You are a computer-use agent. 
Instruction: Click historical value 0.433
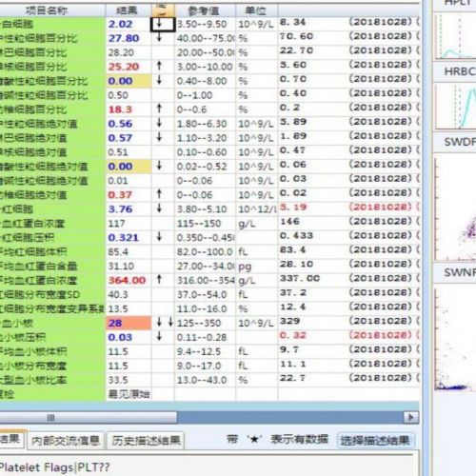coord(296,235)
